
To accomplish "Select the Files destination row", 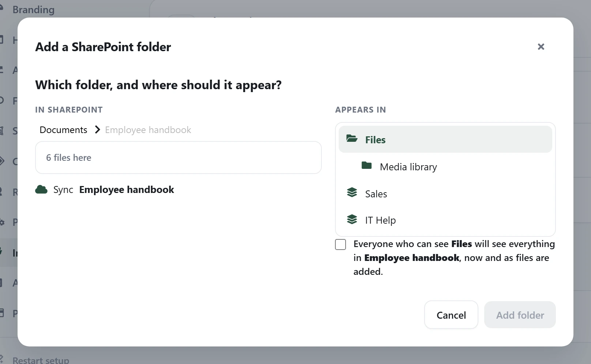I will [x=445, y=139].
